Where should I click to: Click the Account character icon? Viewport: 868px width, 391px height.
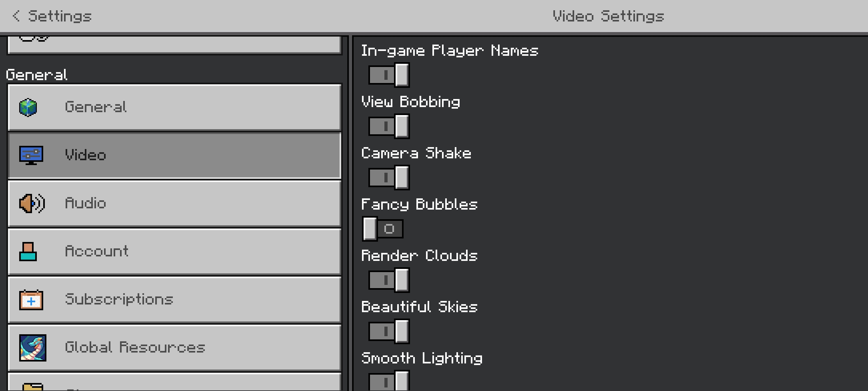(x=28, y=252)
